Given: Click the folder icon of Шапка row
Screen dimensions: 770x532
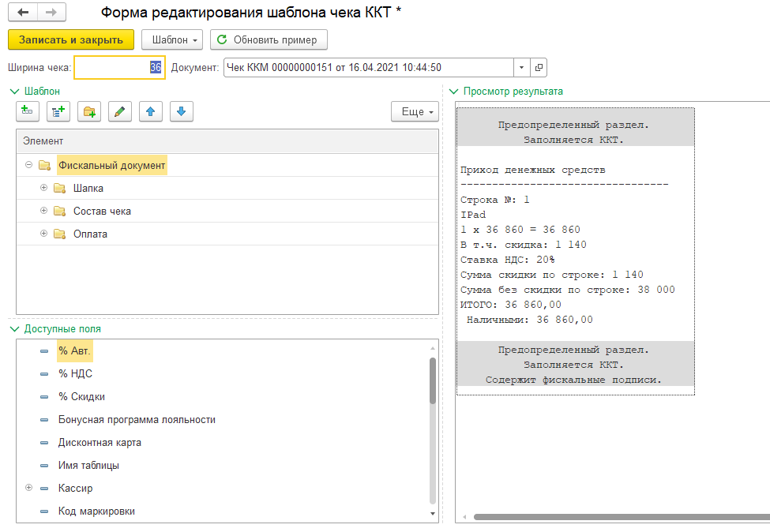Looking at the screenshot, I should 59,188.
